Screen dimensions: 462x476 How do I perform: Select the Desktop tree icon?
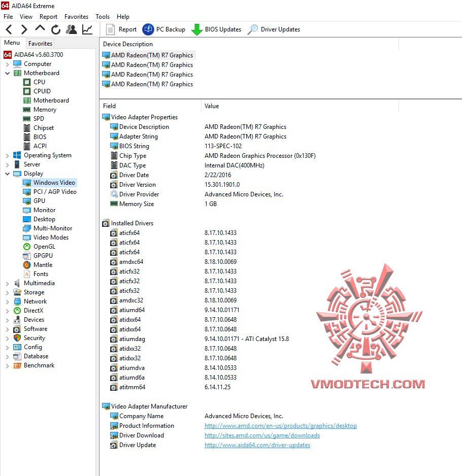27,219
